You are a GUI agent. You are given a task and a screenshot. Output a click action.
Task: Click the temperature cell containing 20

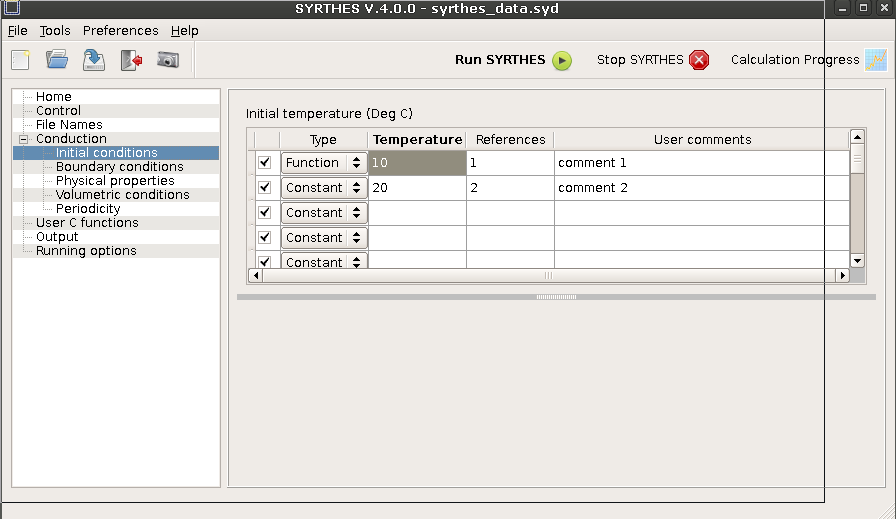coord(416,187)
